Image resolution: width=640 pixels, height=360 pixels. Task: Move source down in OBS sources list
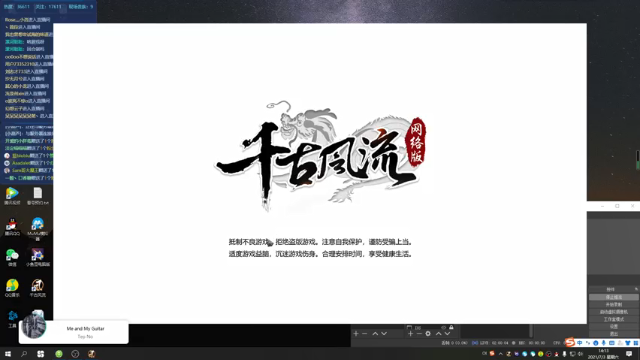click(447, 333)
